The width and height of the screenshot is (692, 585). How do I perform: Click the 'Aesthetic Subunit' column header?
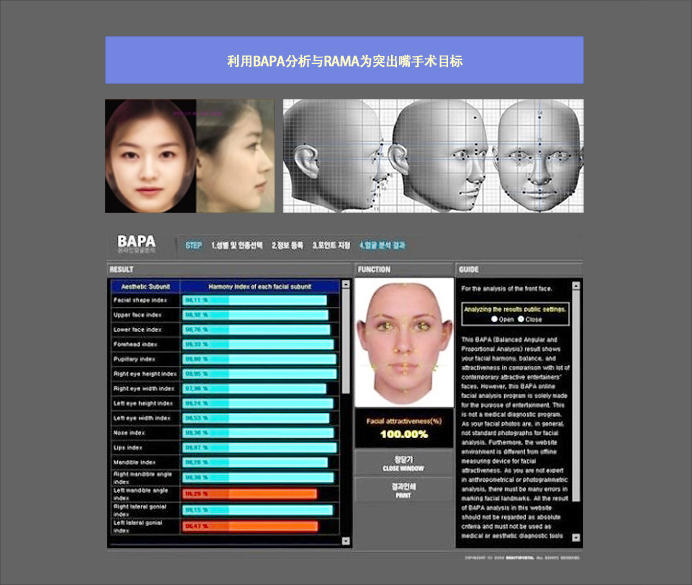(x=145, y=287)
